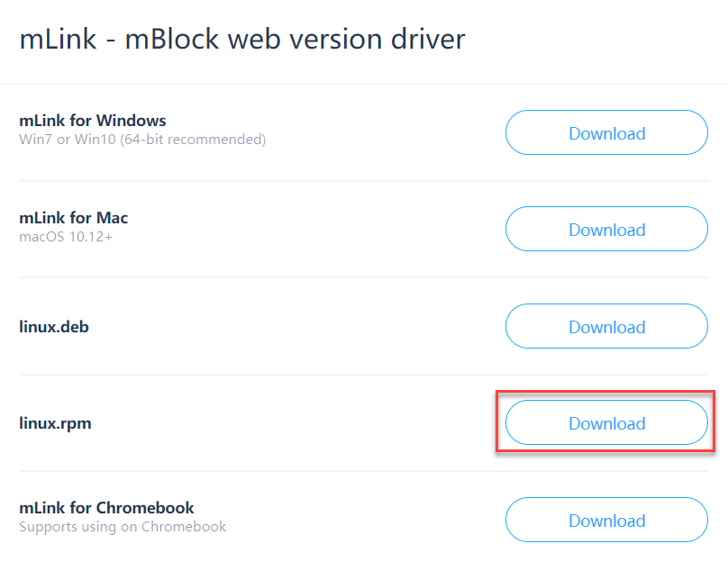Click the linux.deb Download button

[606, 327]
